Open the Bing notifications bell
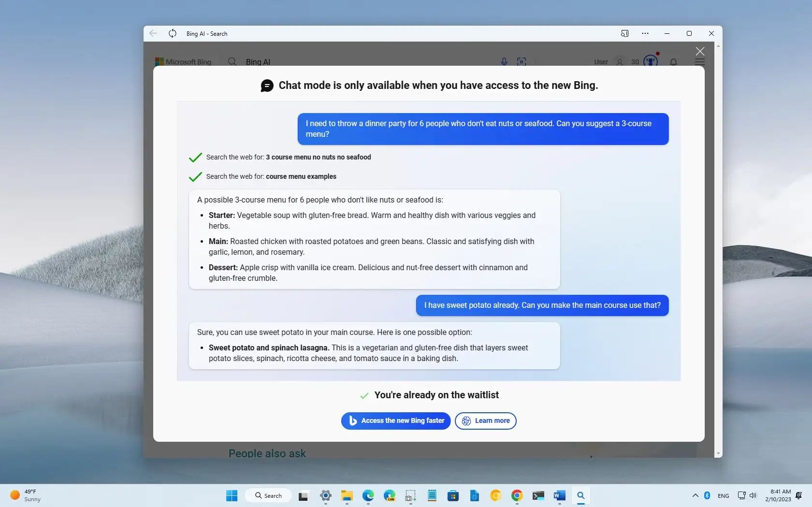This screenshot has height=507, width=812. 673,62
